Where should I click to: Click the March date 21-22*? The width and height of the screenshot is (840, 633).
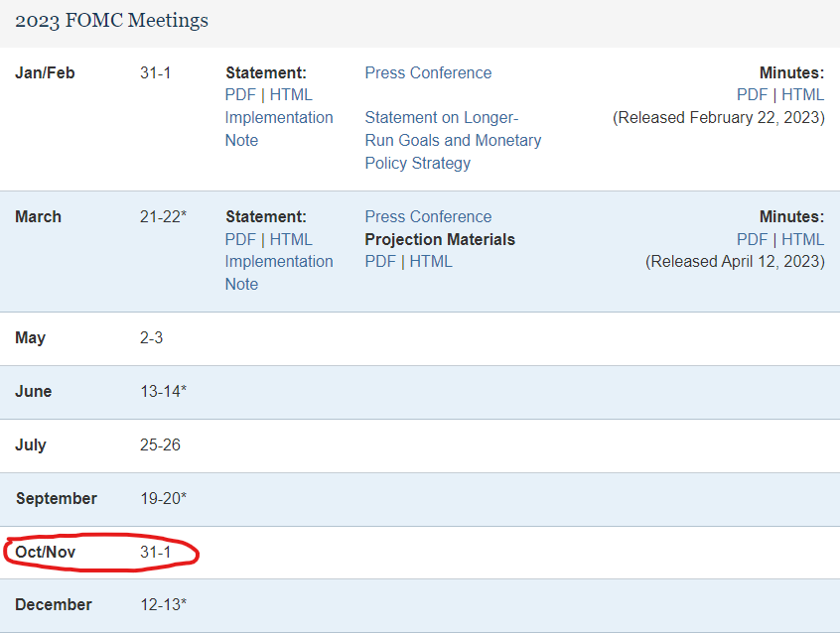pos(164,217)
